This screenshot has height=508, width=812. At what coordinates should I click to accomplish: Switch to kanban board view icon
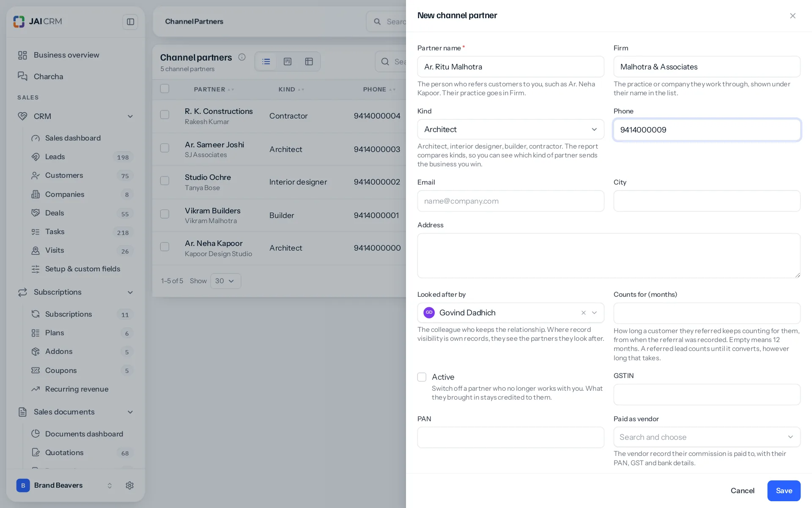288,62
